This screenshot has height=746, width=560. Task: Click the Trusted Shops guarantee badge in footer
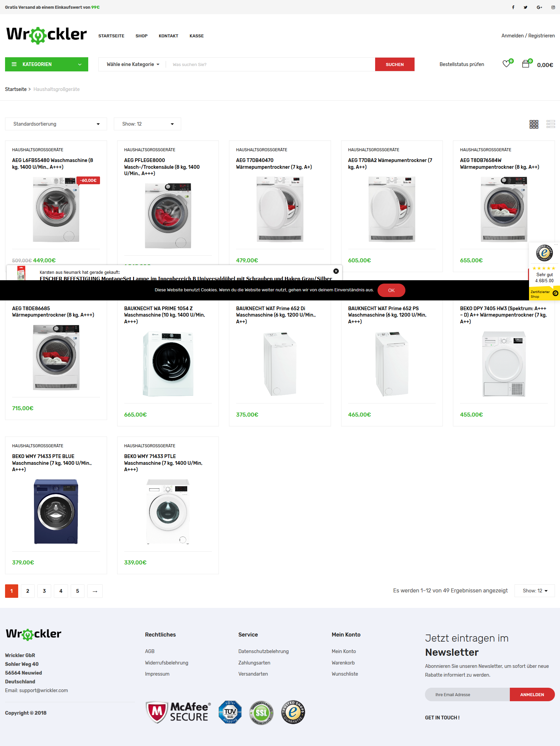point(293,712)
